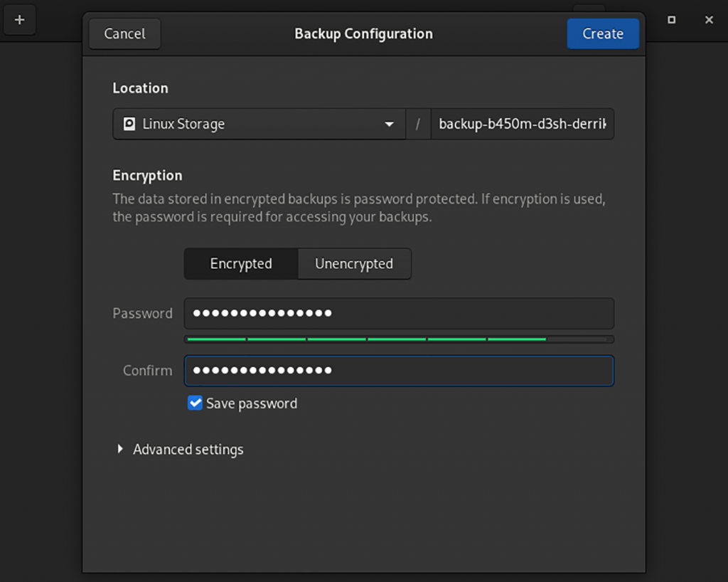Focus the Password entry field

pos(399,313)
